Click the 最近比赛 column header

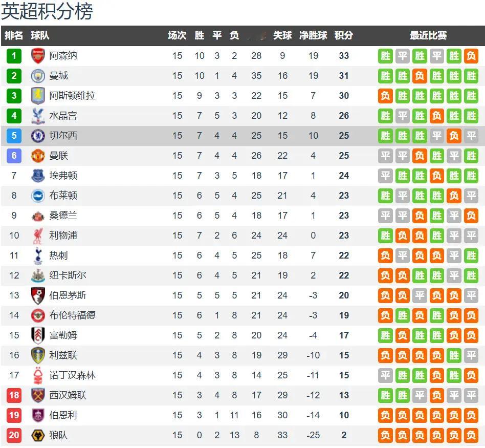point(428,35)
